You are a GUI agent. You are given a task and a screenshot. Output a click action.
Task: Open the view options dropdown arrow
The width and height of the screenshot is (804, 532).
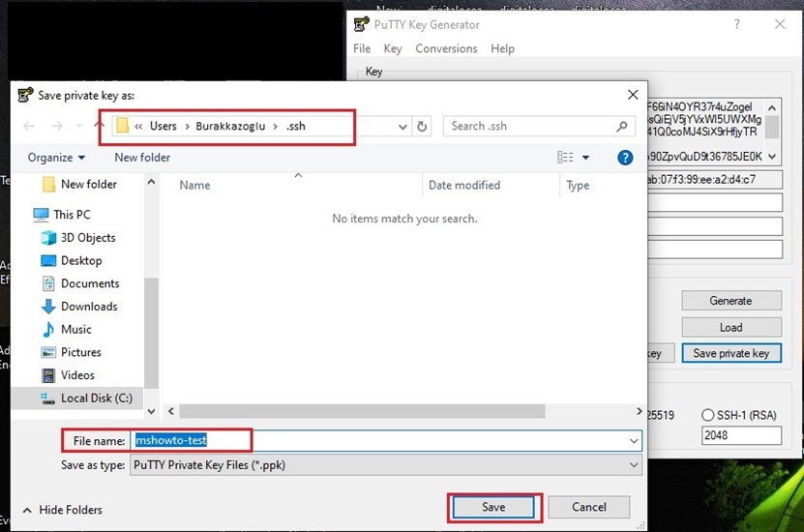click(585, 158)
